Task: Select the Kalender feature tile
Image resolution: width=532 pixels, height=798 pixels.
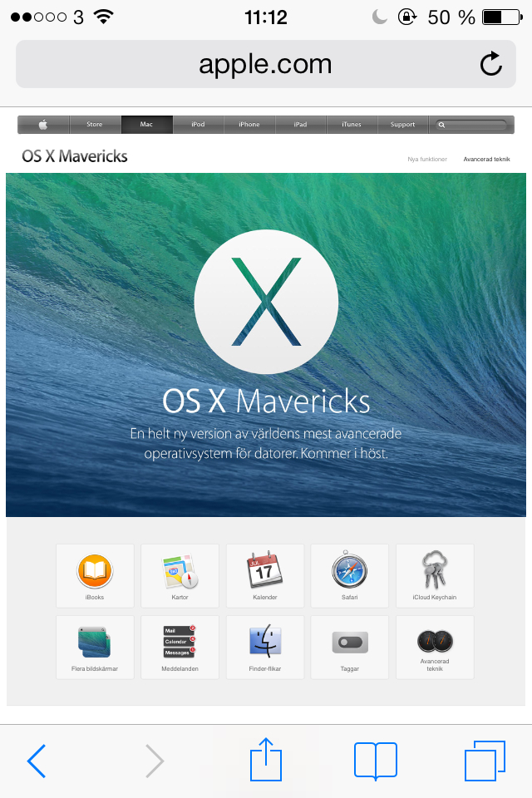Action: coord(264,575)
